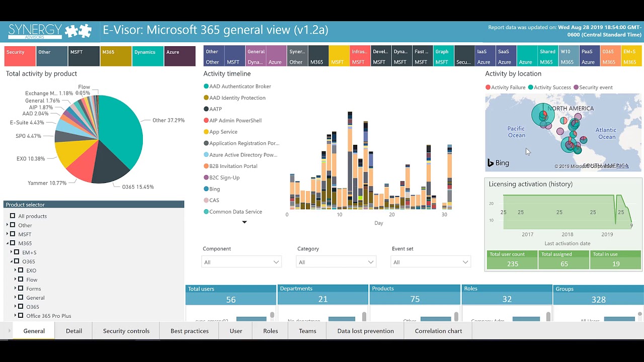The width and height of the screenshot is (644, 362).
Task: Open the Teams tab
Action: point(307,331)
